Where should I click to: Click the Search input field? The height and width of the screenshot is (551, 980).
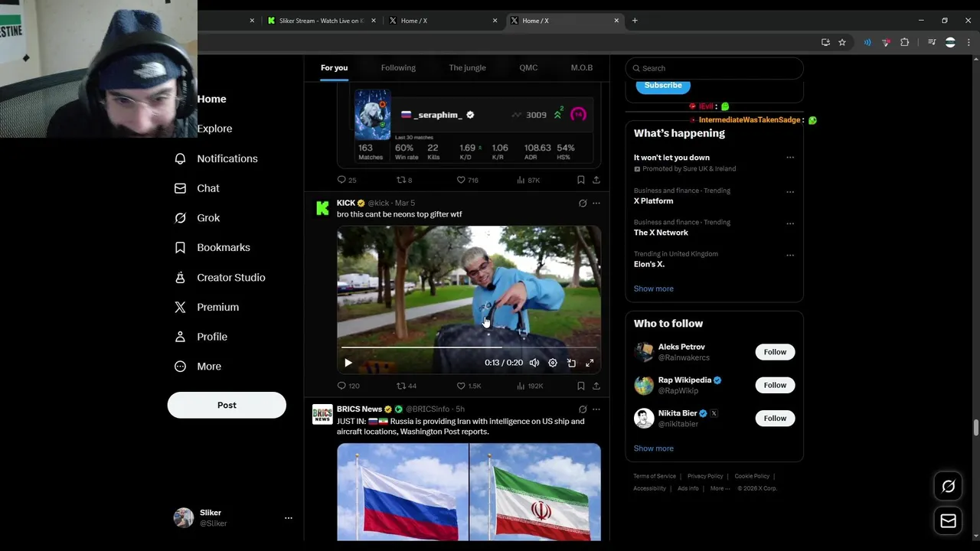pyautogui.click(x=714, y=68)
